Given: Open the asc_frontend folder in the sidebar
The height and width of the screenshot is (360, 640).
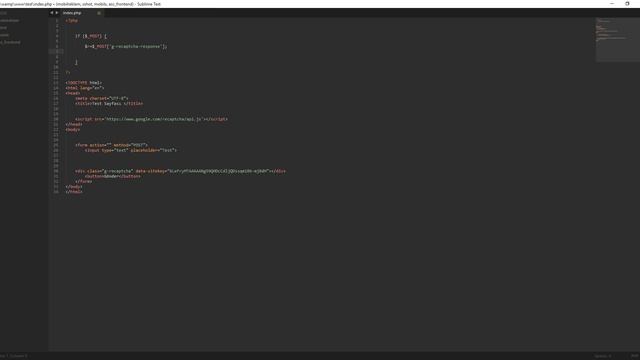Looking at the screenshot, I should click(10, 42).
